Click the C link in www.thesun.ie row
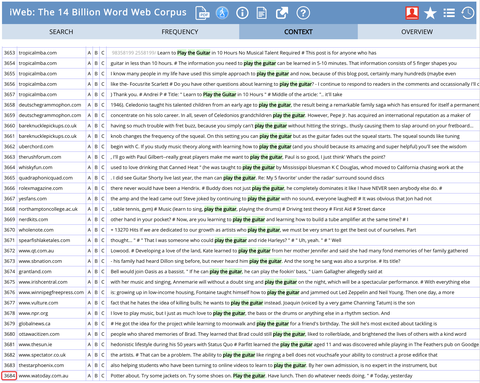Image resolution: width=480 pixels, height=383 pixels. pyautogui.click(x=103, y=344)
